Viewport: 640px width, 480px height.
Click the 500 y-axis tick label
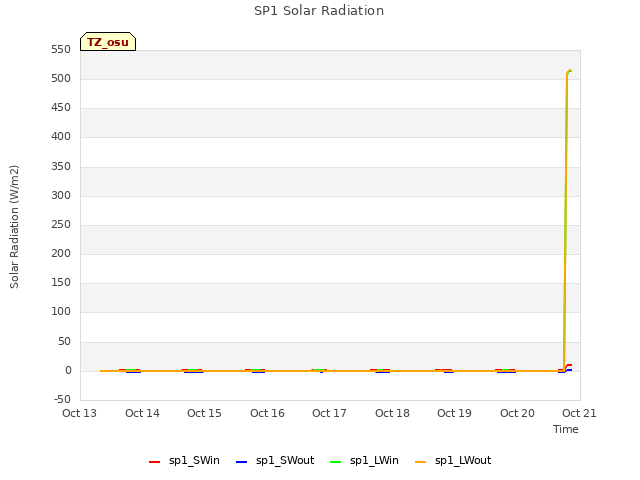tap(61, 78)
